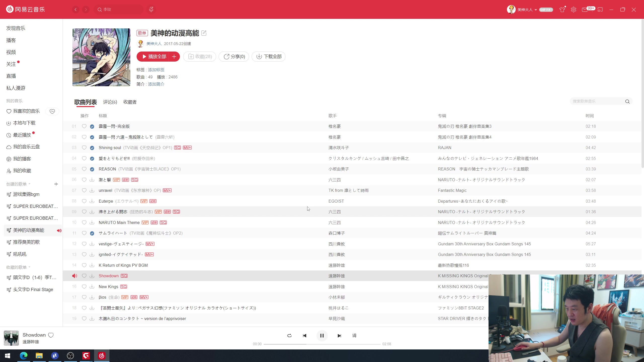The image size is (644, 362).
Task: Show lyrics with 词 button
Action: pos(354,336)
